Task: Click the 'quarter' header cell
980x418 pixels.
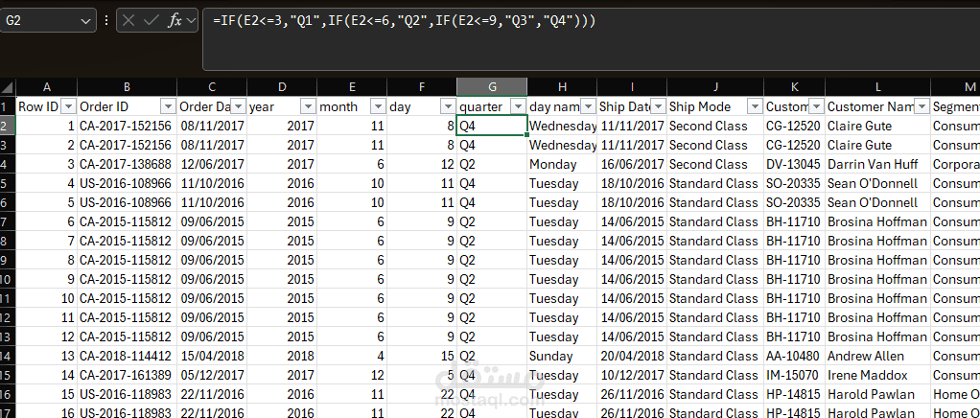Action: (492, 106)
